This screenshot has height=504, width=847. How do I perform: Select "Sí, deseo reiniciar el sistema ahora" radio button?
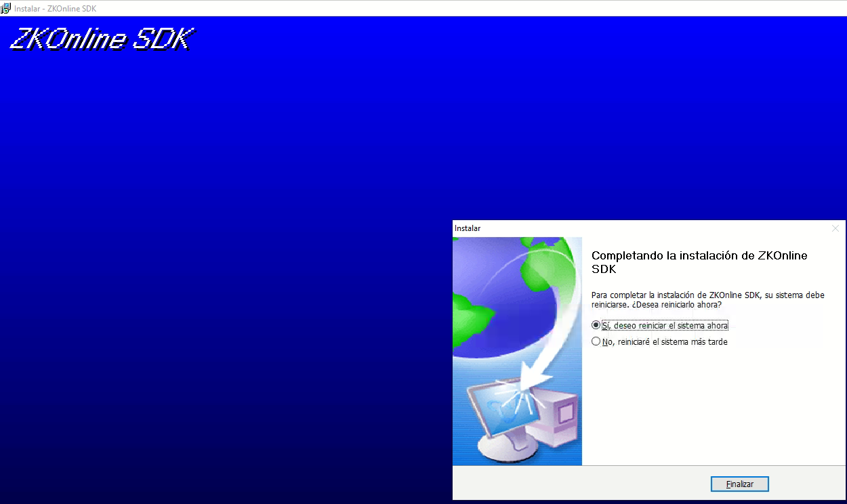(596, 325)
